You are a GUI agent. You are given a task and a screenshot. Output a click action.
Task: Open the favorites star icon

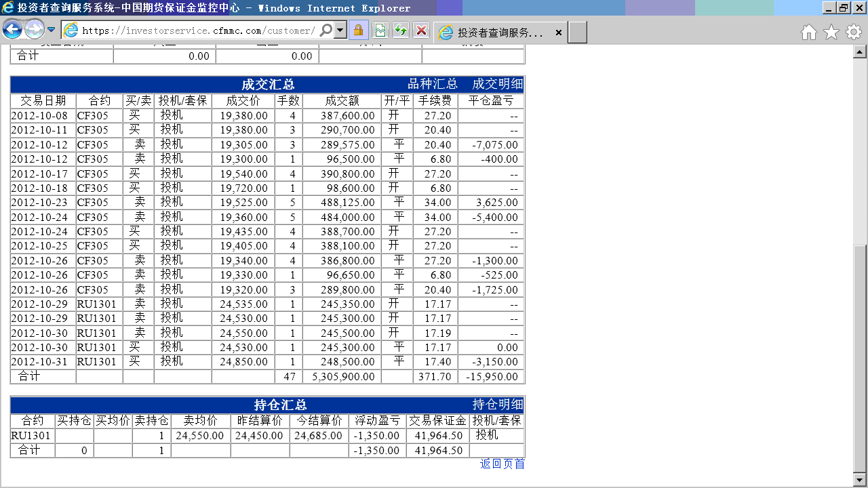[x=831, y=33]
